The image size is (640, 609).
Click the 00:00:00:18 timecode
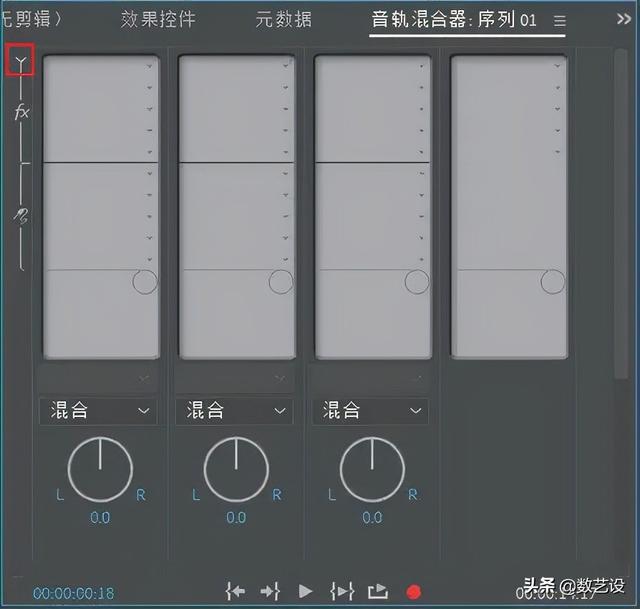click(x=73, y=593)
